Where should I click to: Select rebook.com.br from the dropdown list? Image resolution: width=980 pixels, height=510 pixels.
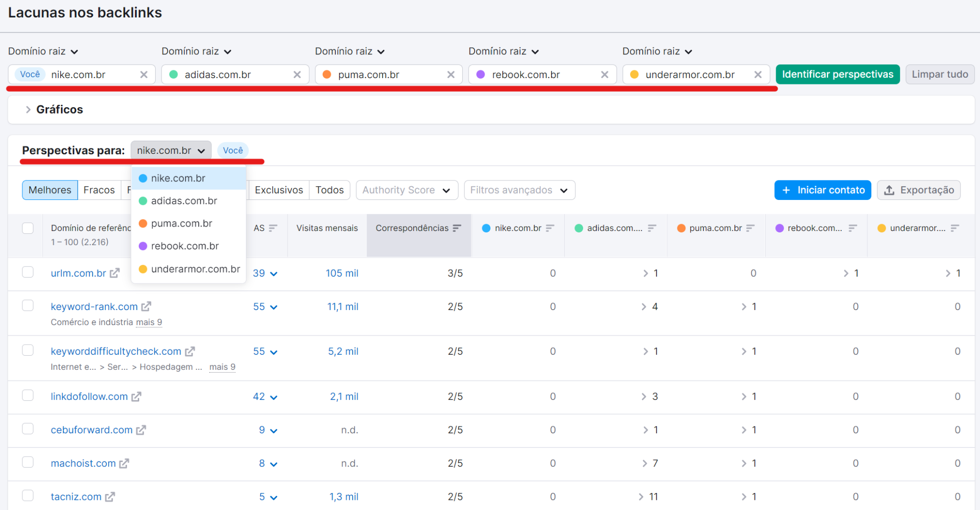[188, 246]
